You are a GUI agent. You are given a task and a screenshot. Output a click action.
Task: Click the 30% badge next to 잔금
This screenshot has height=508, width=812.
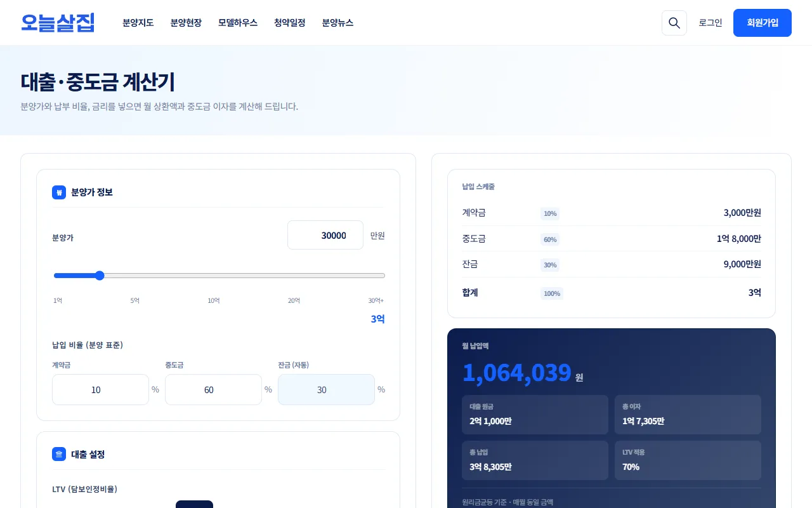550,265
